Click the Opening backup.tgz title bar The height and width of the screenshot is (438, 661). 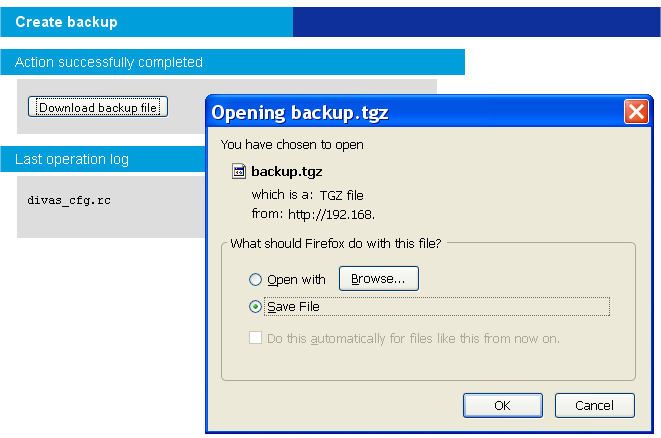(x=400, y=112)
